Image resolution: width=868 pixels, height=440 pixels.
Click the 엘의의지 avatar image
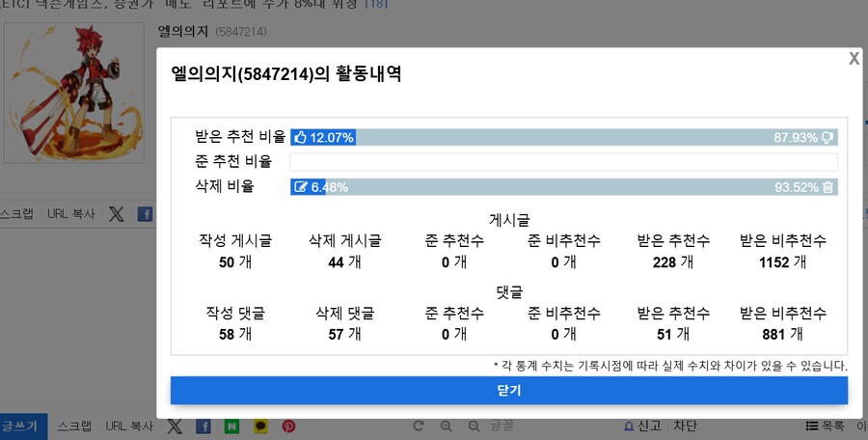coord(74,93)
